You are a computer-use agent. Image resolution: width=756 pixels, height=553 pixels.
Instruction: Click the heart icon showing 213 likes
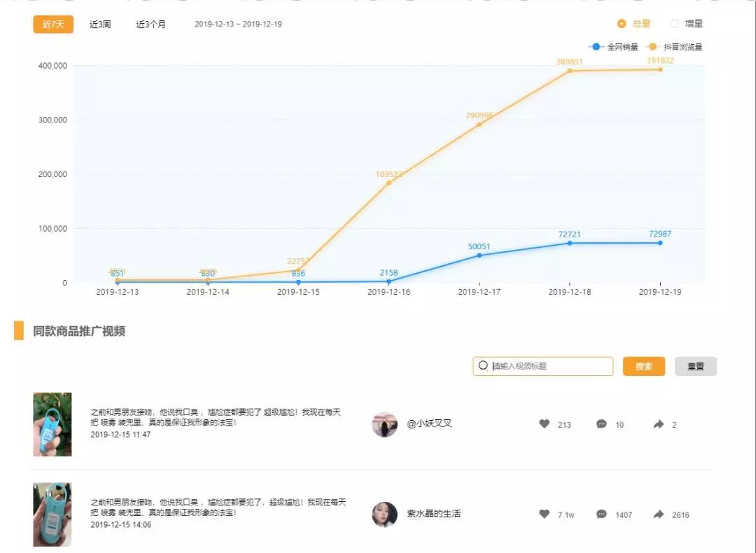[x=545, y=424]
